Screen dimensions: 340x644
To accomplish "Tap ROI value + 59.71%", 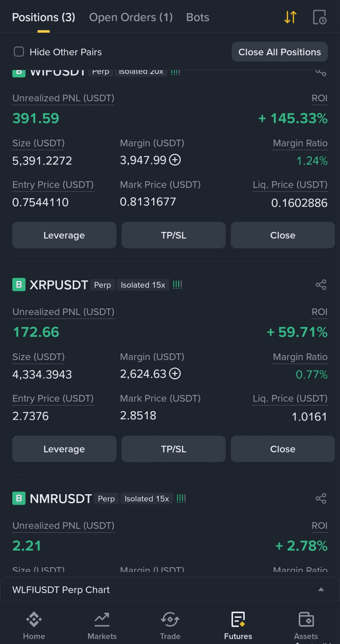I will pos(297,332).
